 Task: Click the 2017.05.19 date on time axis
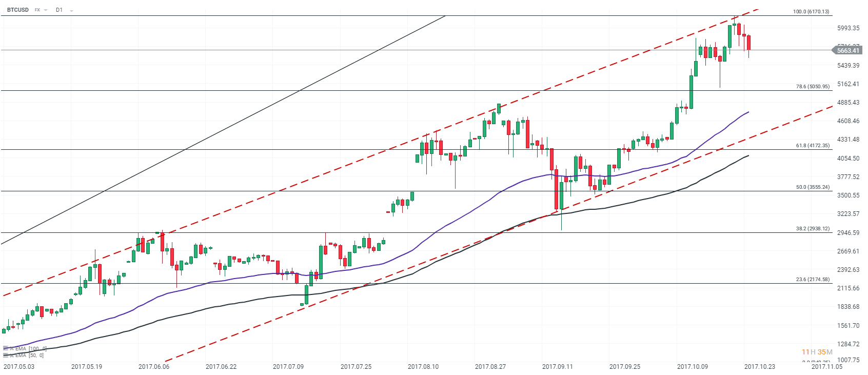point(87,367)
